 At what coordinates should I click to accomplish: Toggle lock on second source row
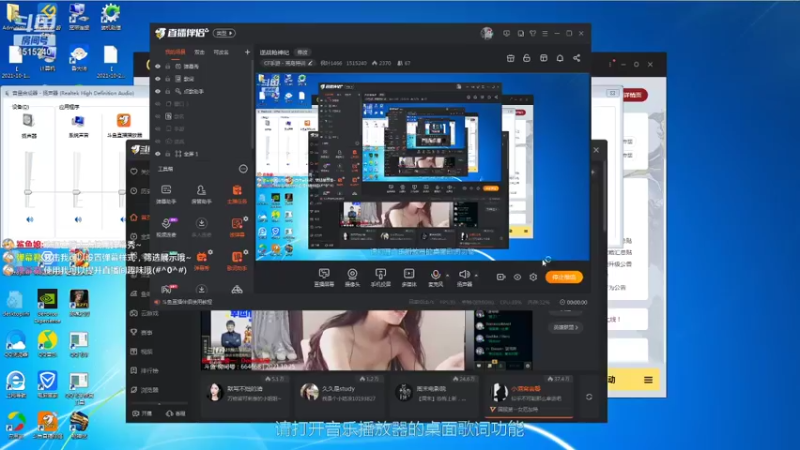167,79
